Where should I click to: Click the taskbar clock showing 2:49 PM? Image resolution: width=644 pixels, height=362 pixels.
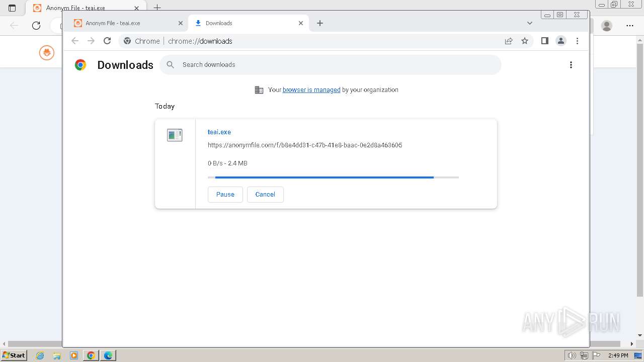tap(618, 355)
